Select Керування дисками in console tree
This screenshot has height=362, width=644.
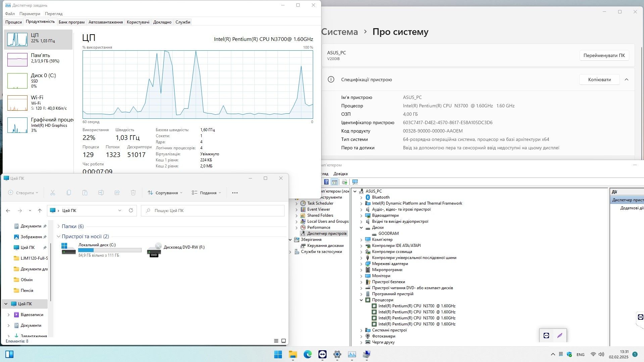[x=325, y=246]
